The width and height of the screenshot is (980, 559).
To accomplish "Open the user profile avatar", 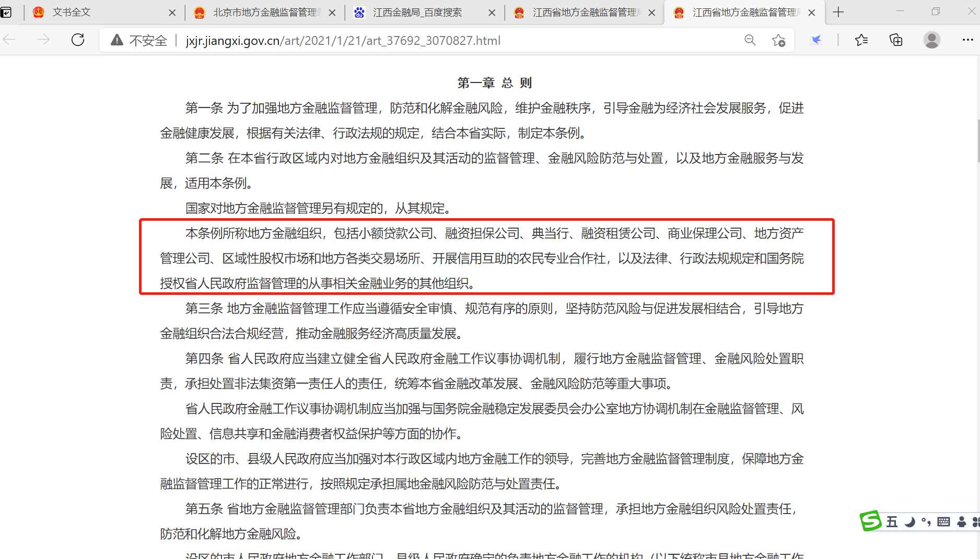I will [931, 40].
